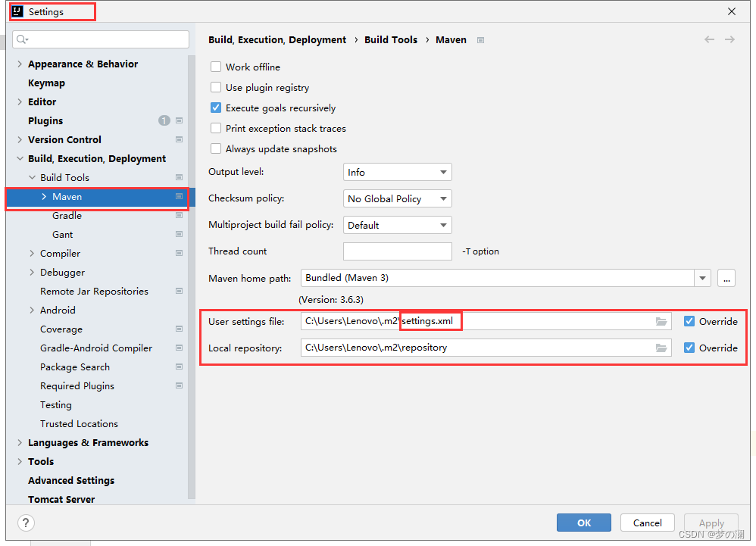
Task: Open Maven home path dropdown arrow
Action: click(702, 278)
